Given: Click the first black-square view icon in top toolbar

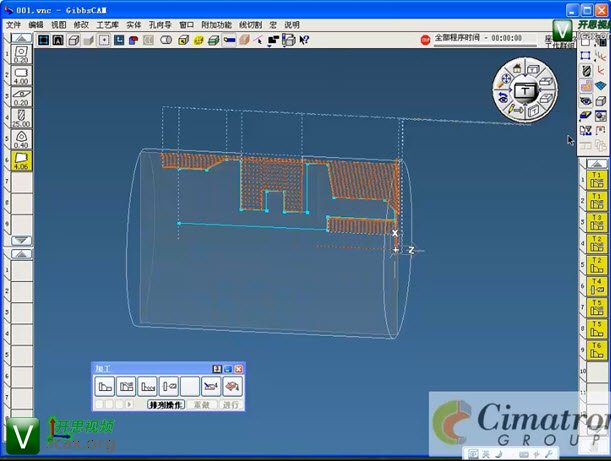Looking at the screenshot, I should (x=43, y=40).
